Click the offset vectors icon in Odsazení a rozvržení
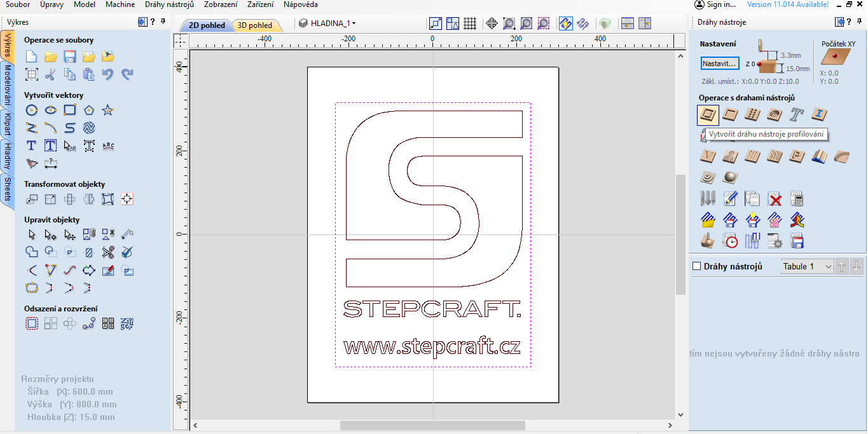This screenshot has height=434, width=868. [31, 323]
